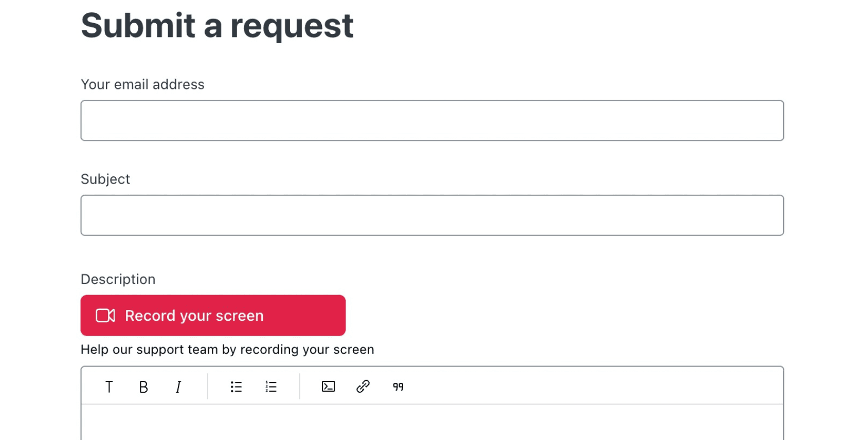
Task: Apply blockquote formatting
Action: 397,387
